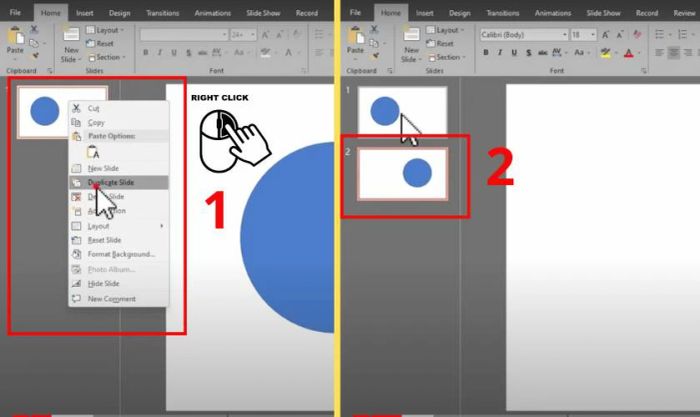Choose Hide Slide in the context menu
The image size is (700, 417).
point(119,284)
